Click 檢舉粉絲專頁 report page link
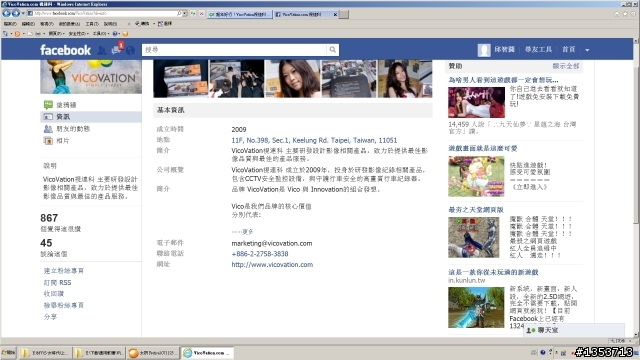The width and height of the screenshot is (640, 360). click(64, 305)
